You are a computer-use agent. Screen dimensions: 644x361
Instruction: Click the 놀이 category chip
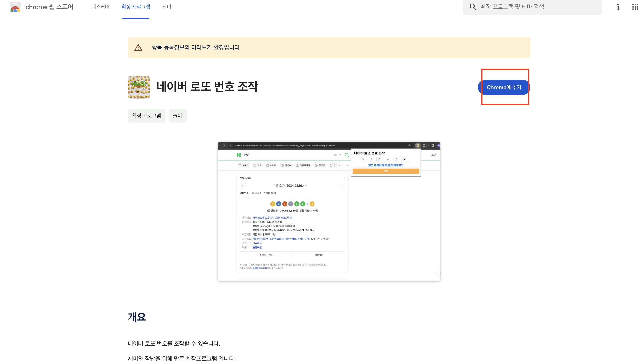(x=177, y=115)
